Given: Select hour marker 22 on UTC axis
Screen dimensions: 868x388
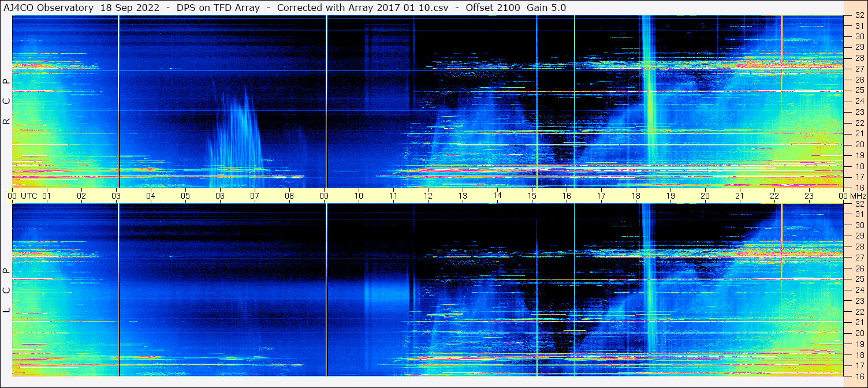Looking at the screenshot, I should click(x=774, y=196).
